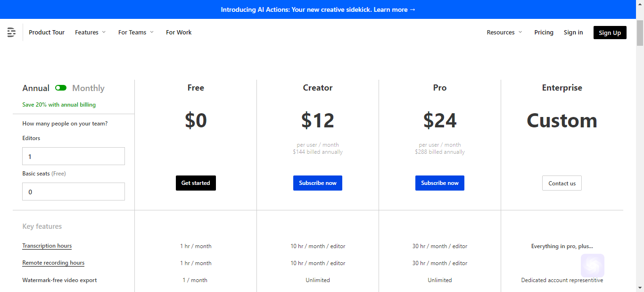Image resolution: width=644 pixels, height=292 pixels.
Task: Expand the For Teams dropdown
Action: (x=136, y=32)
